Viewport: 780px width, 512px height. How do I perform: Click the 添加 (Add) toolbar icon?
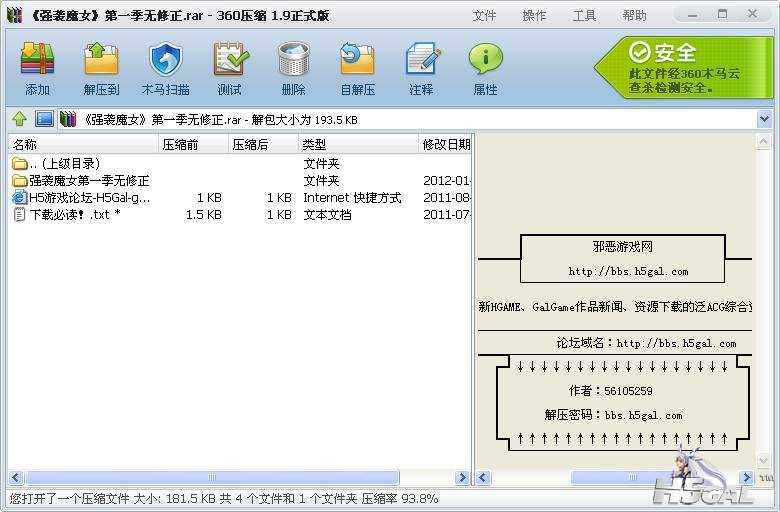tap(37, 67)
